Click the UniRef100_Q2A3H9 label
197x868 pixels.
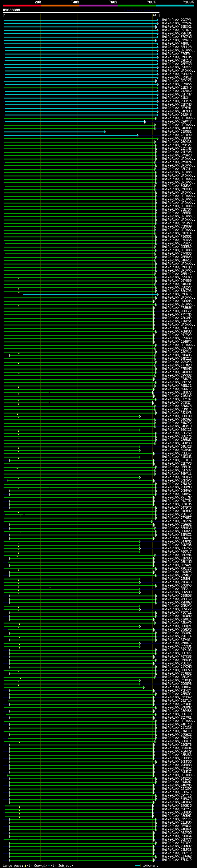click(176, 318)
